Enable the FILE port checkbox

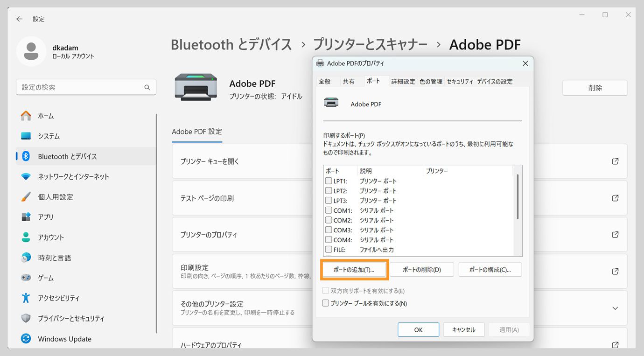(328, 249)
